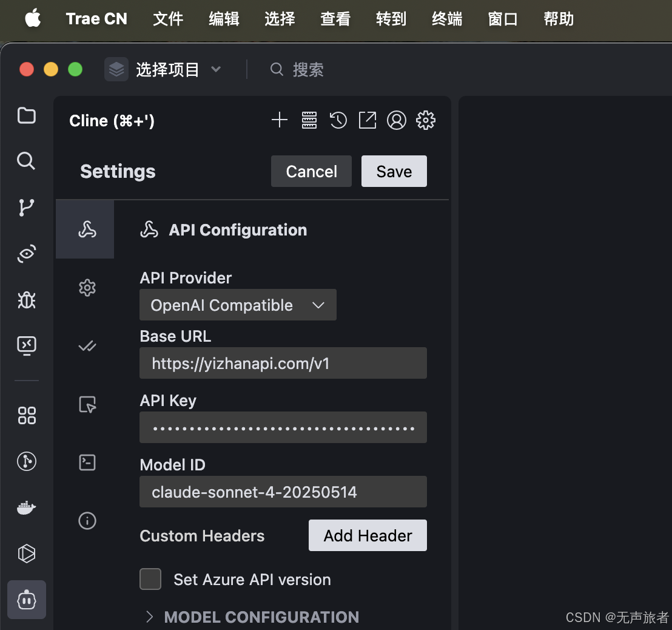Open Cline account icon in panel header

(397, 120)
